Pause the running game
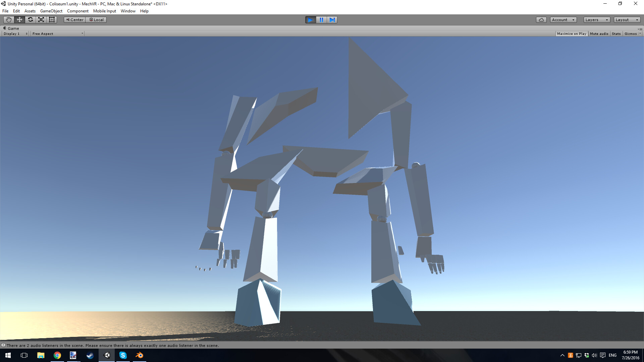The height and width of the screenshot is (362, 644). (x=321, y=20)
